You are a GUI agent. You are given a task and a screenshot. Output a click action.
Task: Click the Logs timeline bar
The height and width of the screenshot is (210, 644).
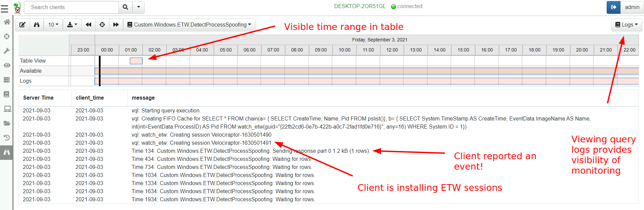367,81
